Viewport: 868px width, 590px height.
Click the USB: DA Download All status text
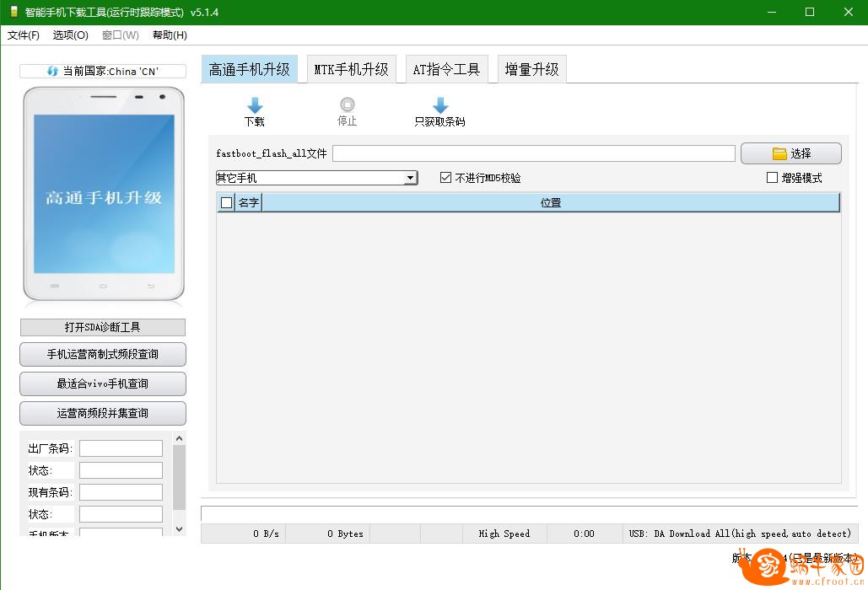[x=740, y=534]
